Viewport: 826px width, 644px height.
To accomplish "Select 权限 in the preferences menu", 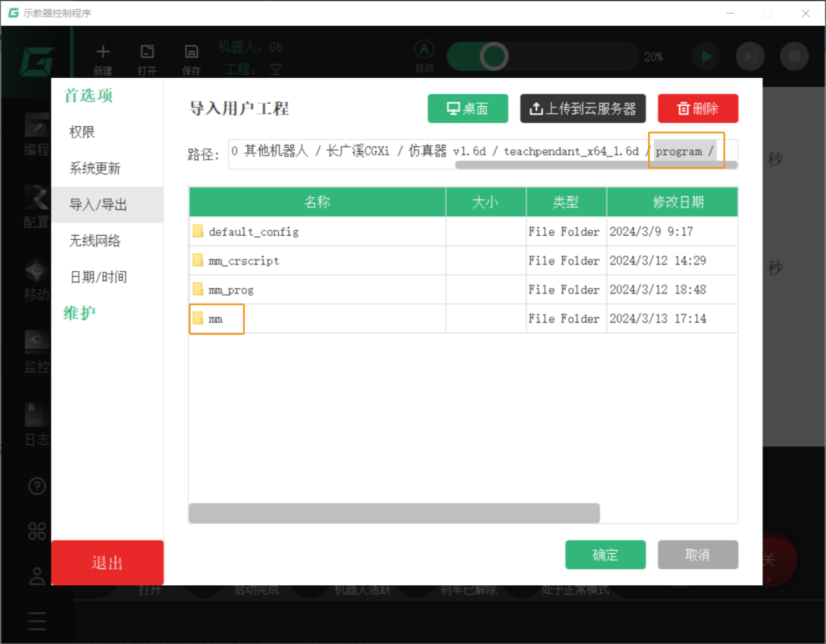I will click(x=107, y=132).
